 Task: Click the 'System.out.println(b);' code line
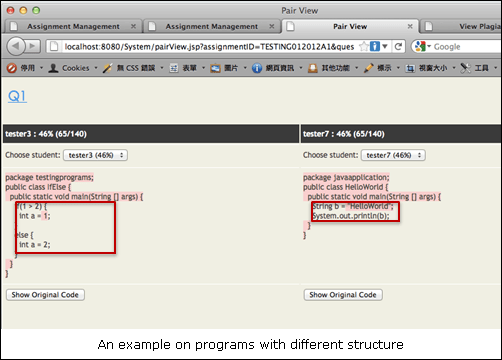pyautogui.click(x=351, y=216)
